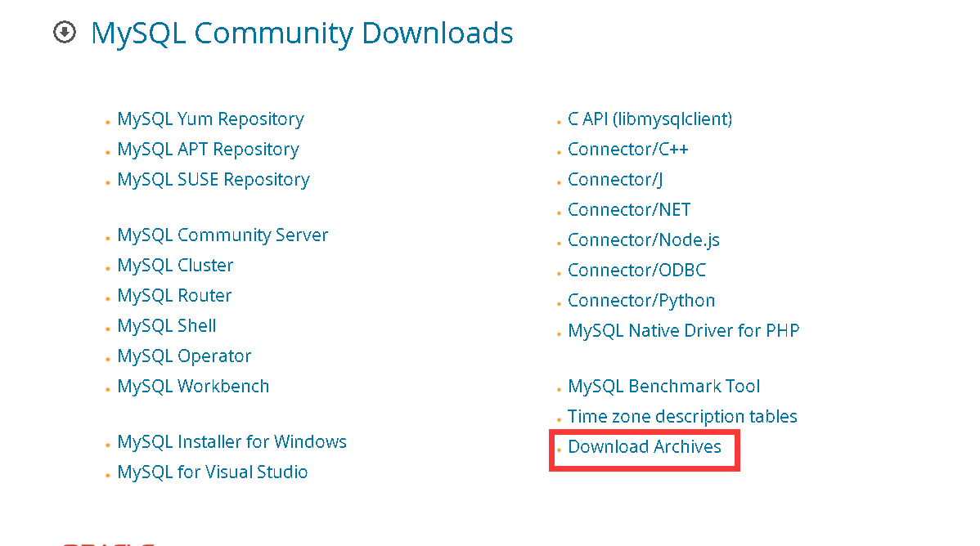980x546 pixels.
Task: Open MySQL Workbench downloads
Action: click(x=193, y=386)
